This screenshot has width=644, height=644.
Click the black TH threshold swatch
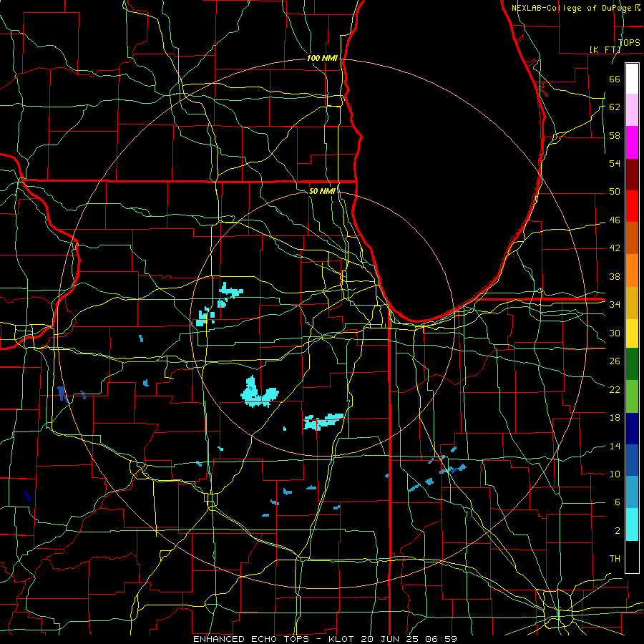[632, 557]
